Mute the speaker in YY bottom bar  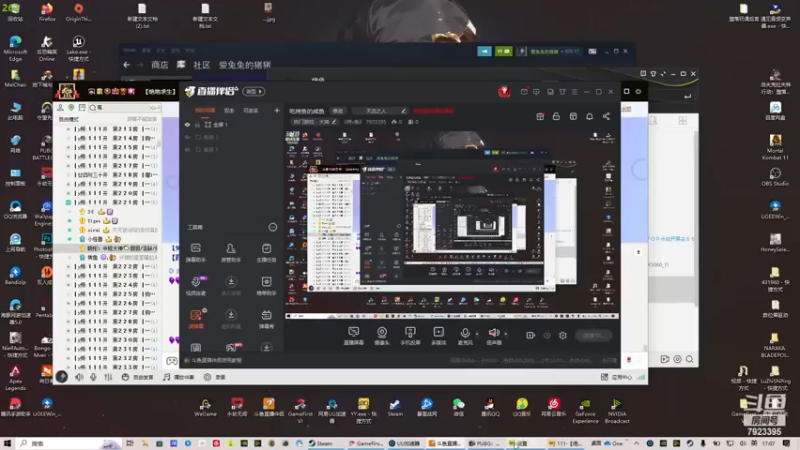(80, 377)
